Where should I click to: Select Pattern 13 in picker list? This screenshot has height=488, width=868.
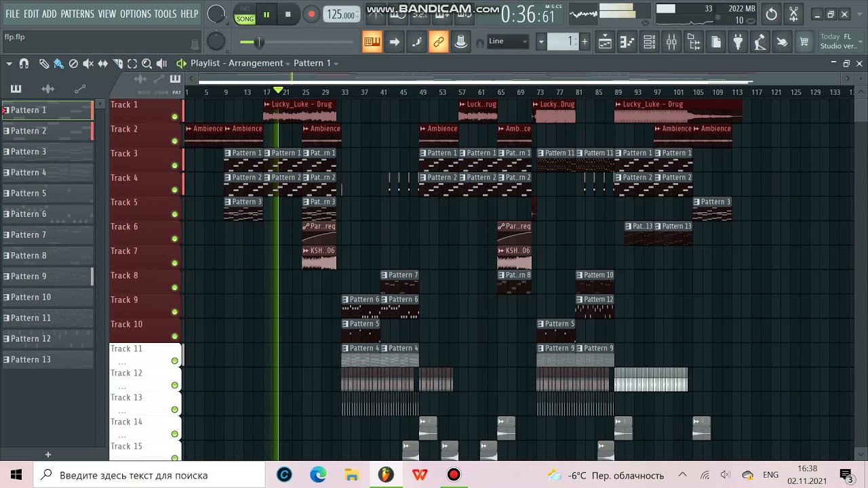47,359
